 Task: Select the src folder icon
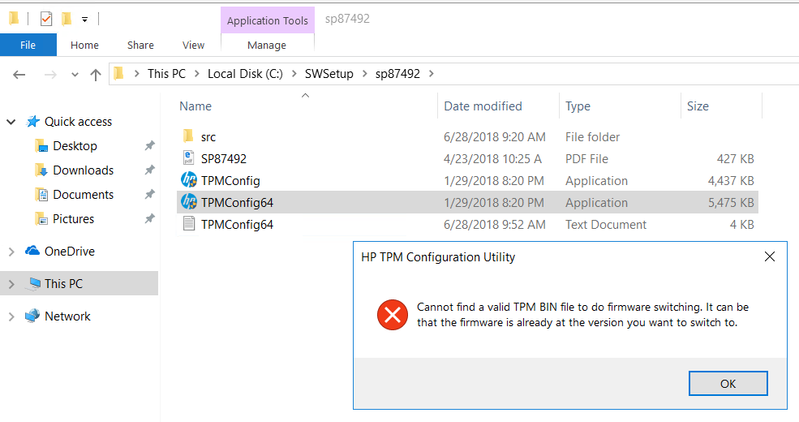(x=188, y=136)
